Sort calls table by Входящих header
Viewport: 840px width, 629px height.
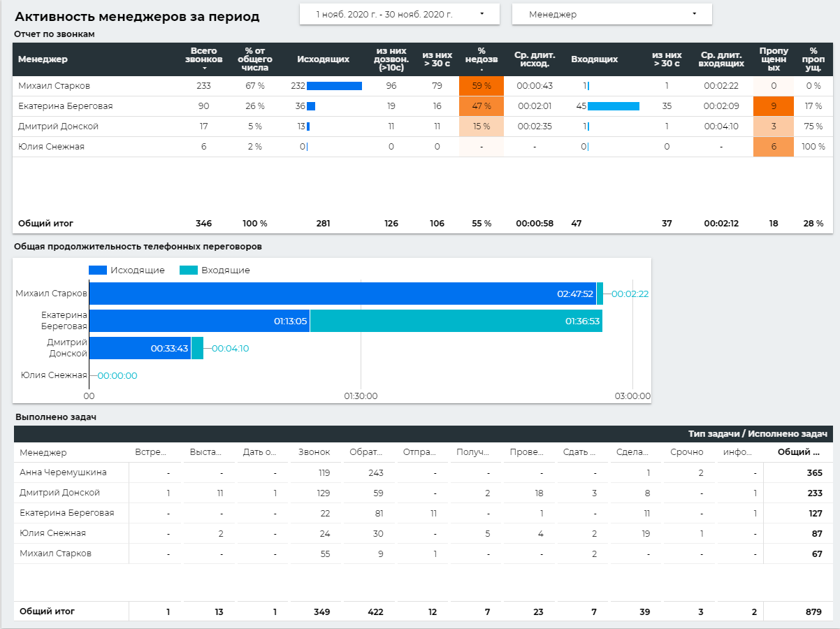pyautogui.click(x=594, y=59)
